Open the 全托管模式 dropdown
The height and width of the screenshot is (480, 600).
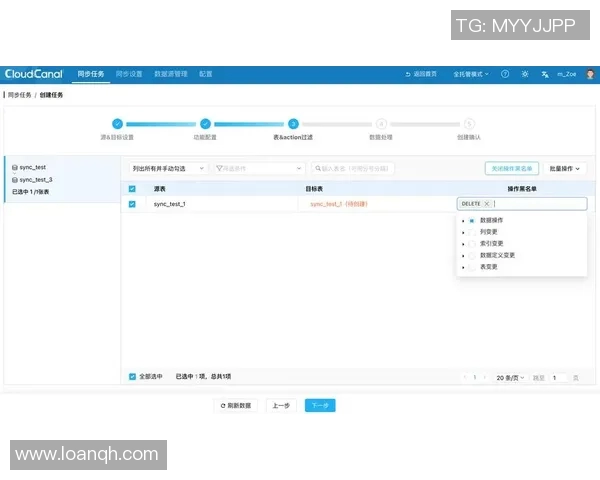(x=471, y=74)
